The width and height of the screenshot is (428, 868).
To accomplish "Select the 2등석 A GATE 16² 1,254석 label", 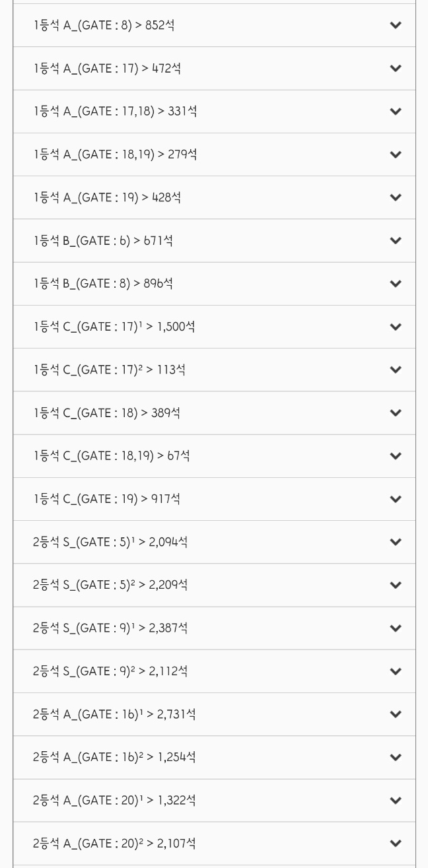I will (x=114, y=757).
